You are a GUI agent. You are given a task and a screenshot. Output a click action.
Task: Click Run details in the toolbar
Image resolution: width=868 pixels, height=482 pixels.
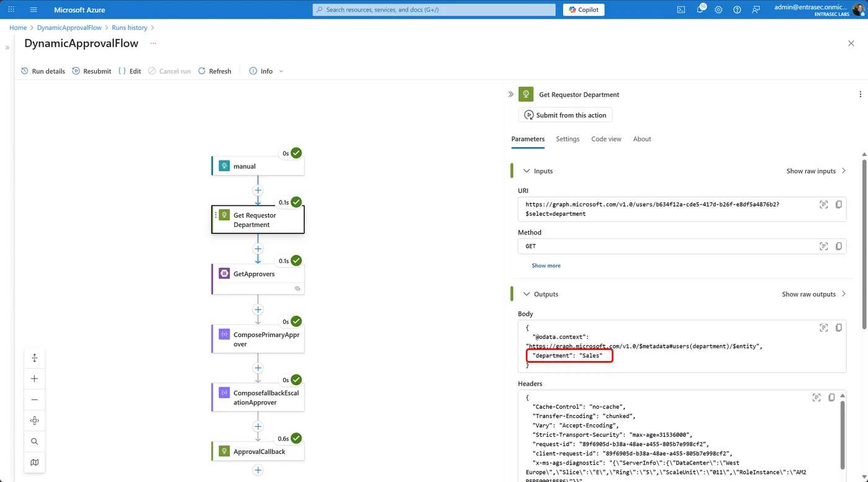(x=43, y=71)
